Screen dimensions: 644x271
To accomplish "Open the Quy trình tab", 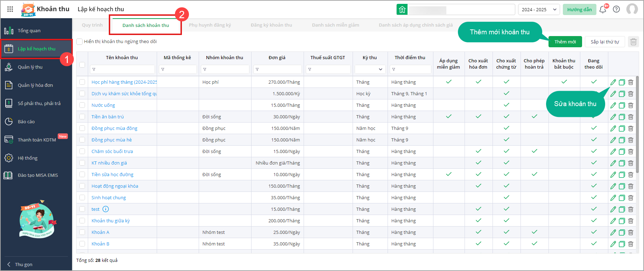I will point(92,25).
